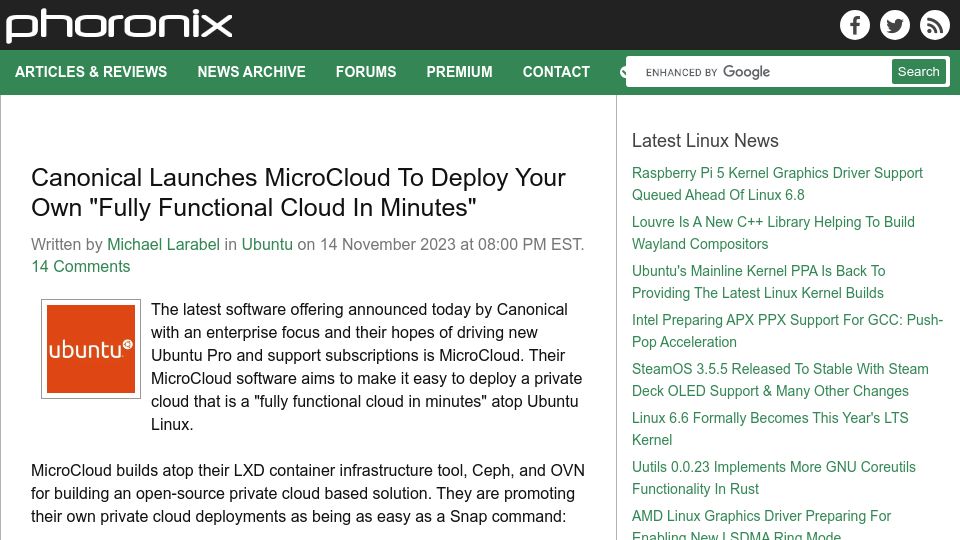Viewport: 960px width, 540px height.
Task: Open SteamOS 3.5.5 Released article
Action: pos(780,380)
